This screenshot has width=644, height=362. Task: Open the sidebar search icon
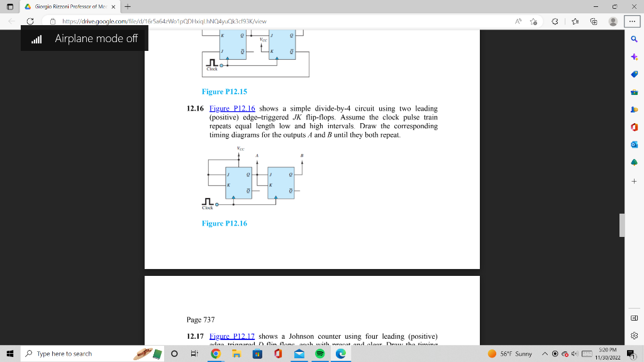tap(635, 38)
